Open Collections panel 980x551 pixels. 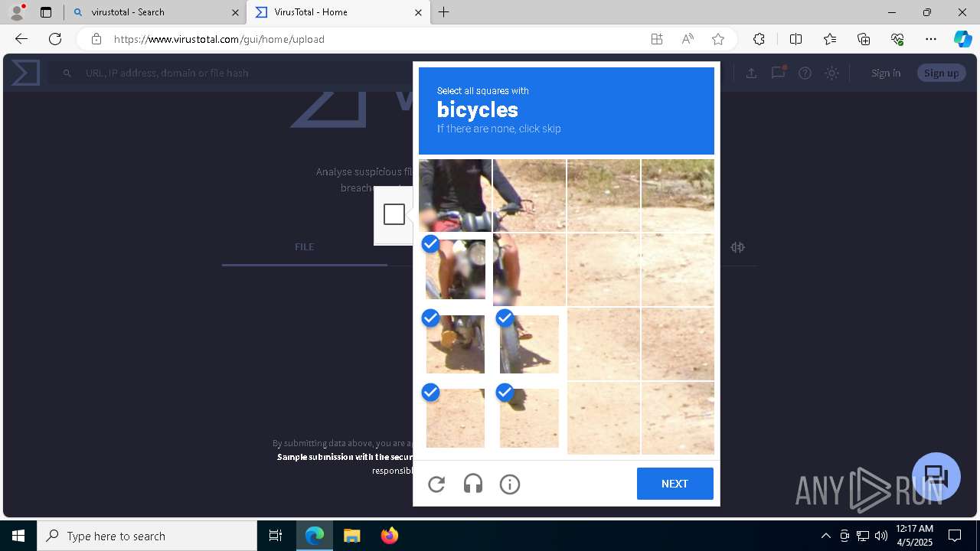click(864, 39)
